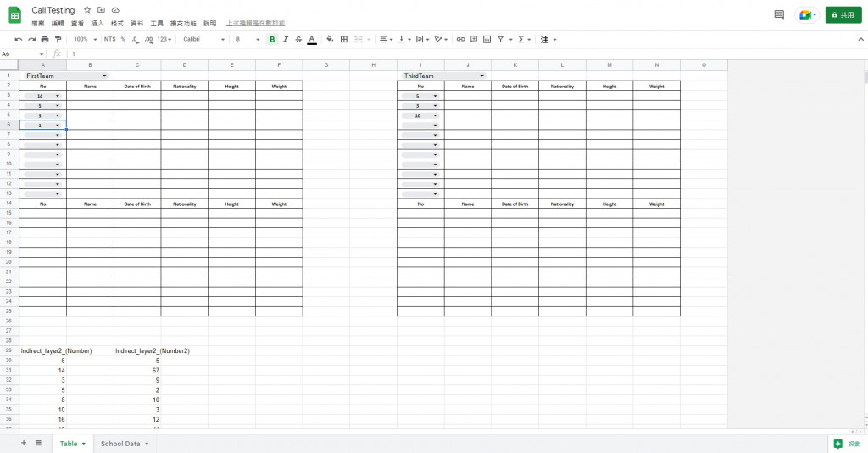This screenshot has width=868, height=453.
Task: Open the text color picker
Action: 312,39
